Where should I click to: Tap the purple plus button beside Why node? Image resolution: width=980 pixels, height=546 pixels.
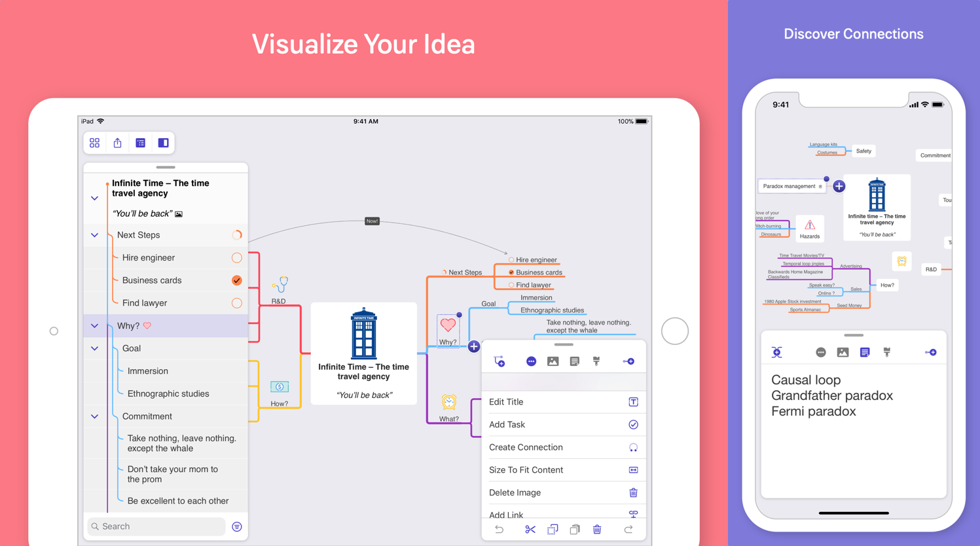[473, 346]
